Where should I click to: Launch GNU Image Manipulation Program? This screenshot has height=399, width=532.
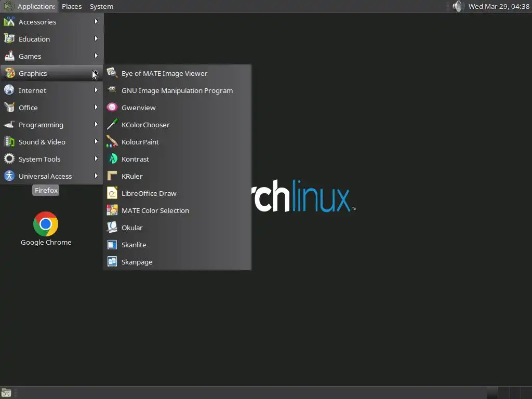(177, 90)
